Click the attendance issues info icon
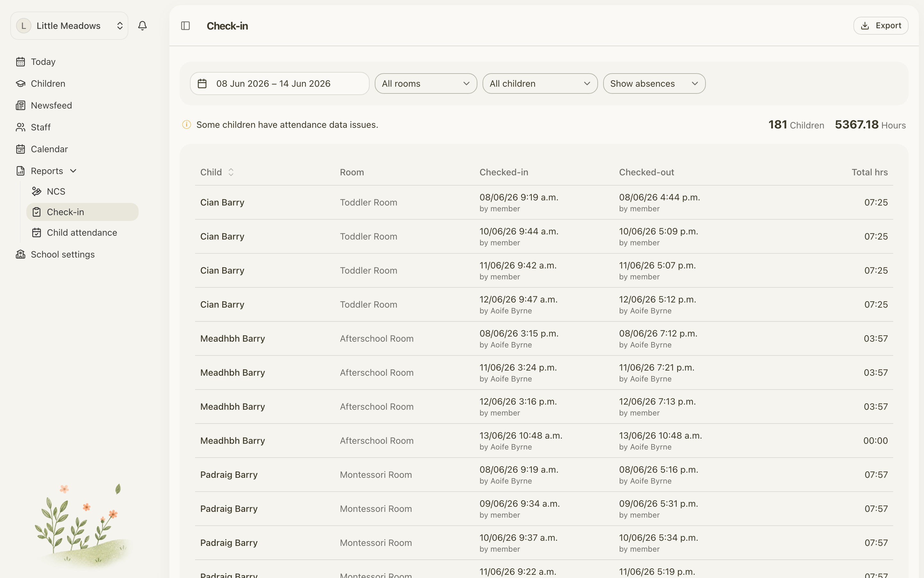 point(187,125)
